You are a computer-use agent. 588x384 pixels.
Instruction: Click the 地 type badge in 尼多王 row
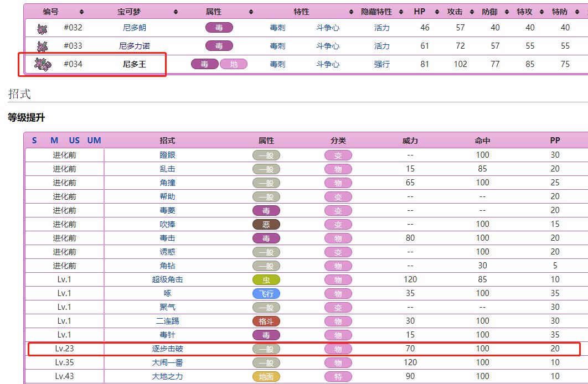pyautogui.click(x=234, y=64)
